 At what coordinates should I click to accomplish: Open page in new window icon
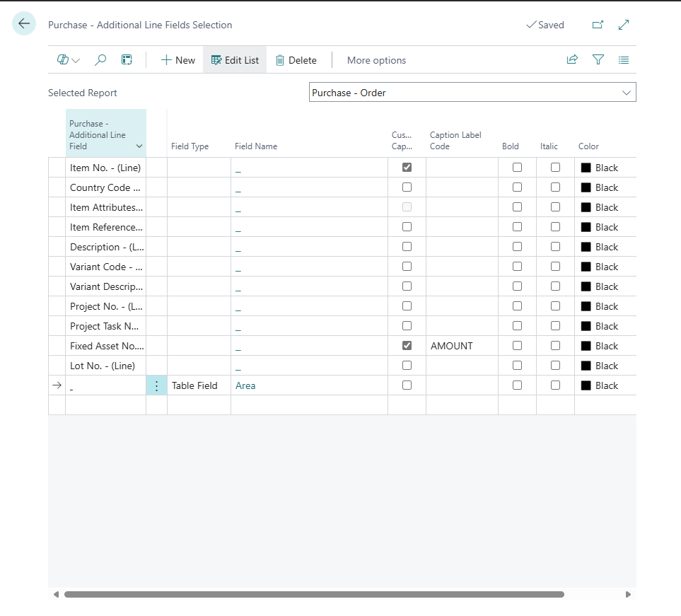[598, 25]
